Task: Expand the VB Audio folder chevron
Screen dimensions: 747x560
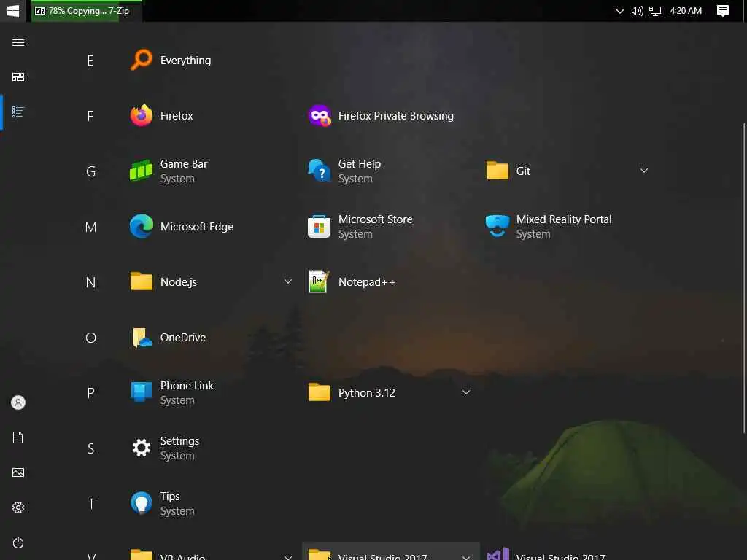Action: coord(287,556)
